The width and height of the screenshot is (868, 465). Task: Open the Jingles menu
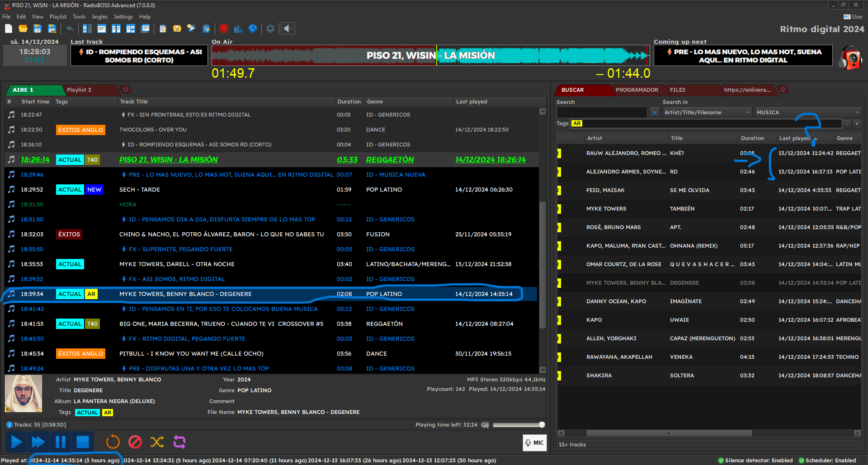pyautogui.click(x=99, y=17)
